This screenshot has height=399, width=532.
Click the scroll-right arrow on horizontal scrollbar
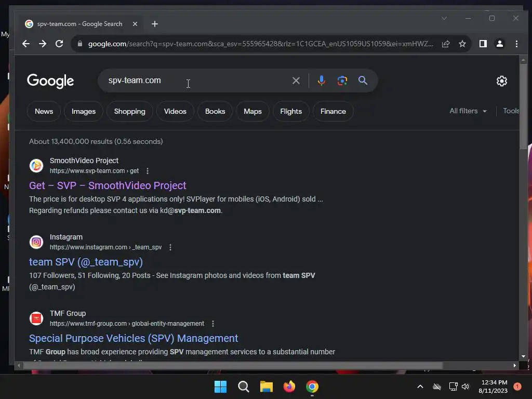point(515,365)
